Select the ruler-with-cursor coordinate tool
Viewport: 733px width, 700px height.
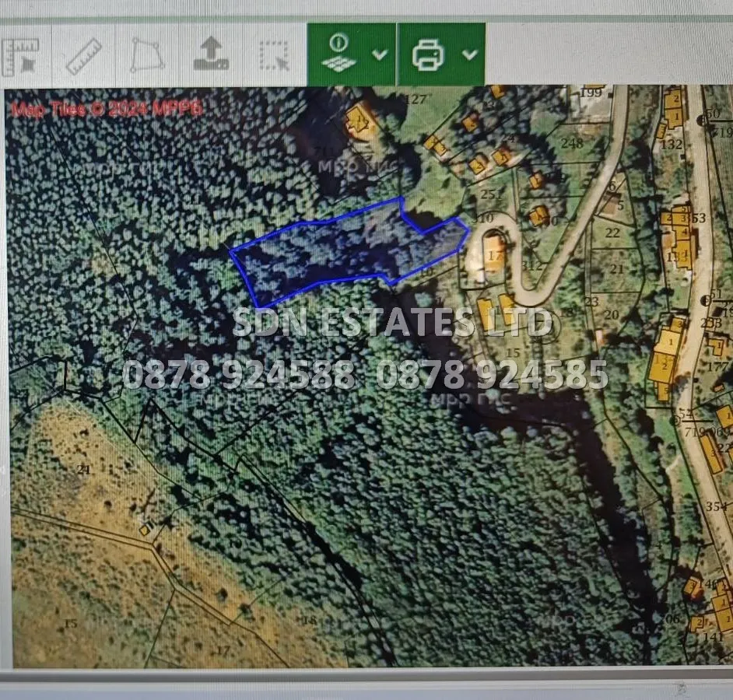pyautogui.click(x=21, y=55)
